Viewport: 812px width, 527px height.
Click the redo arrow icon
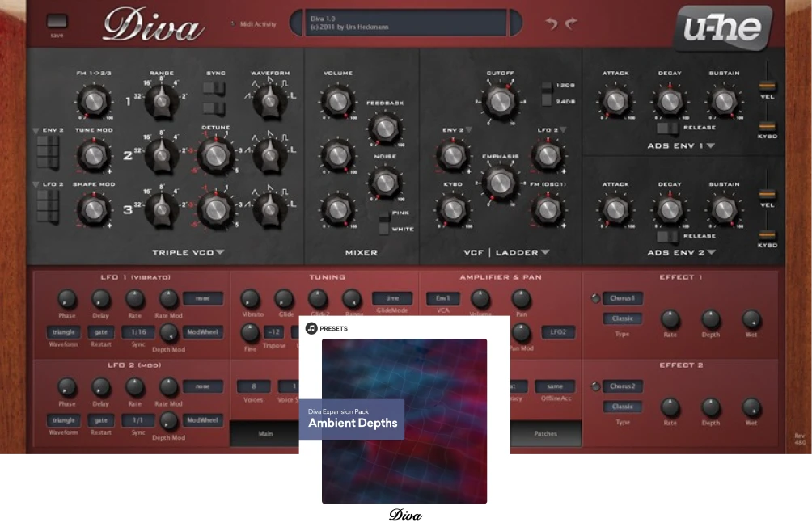[x=572, y=23]
